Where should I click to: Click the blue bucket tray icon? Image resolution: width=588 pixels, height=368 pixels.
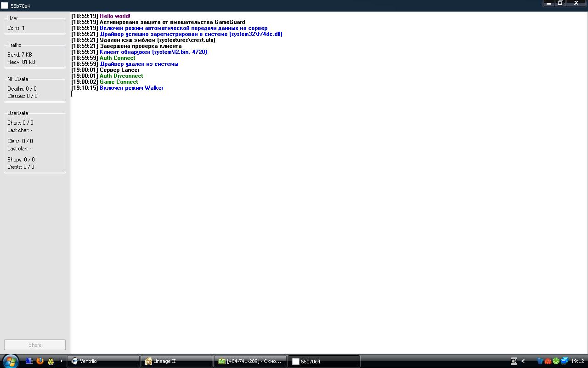[x=540, y=361]
